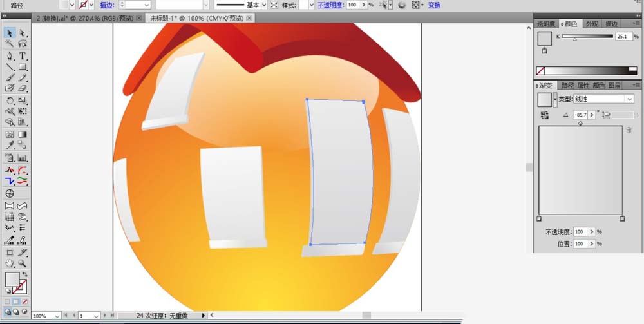Screen dimensions: 644x324
Task: Click the reverse gradient icon
Action: pos(545,115)
